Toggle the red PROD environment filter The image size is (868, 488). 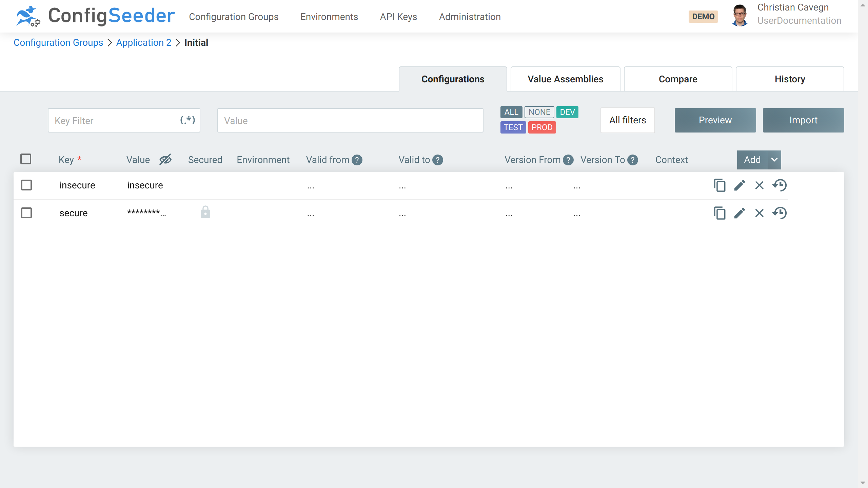(x=542, y=127)
